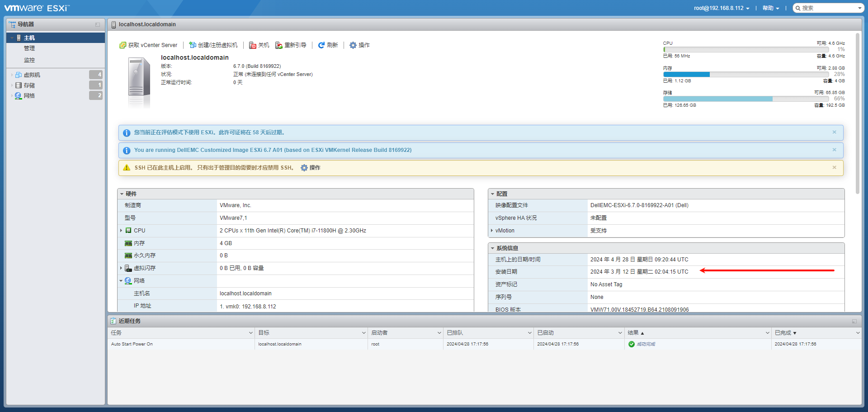Screen dimensions: 868x412
Task: Click the 虚拟机 icon in navigator
Action: coord(19,75)
